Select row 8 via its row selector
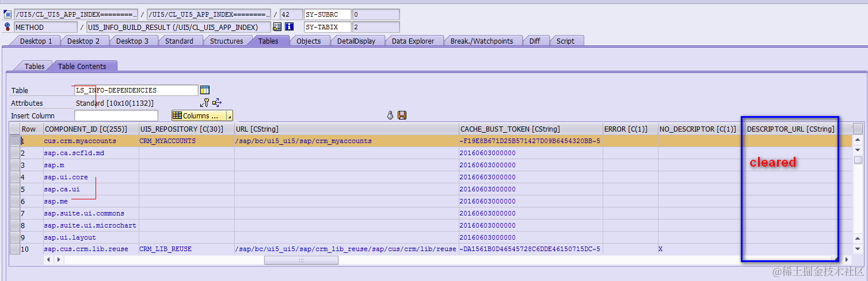 point(15,225)
